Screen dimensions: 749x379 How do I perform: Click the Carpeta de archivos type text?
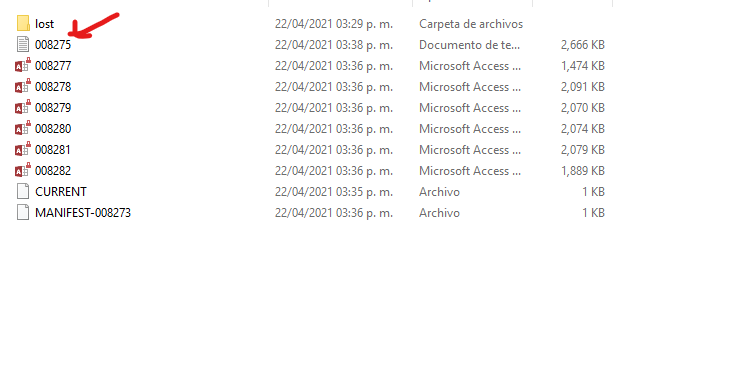[471, 24]
